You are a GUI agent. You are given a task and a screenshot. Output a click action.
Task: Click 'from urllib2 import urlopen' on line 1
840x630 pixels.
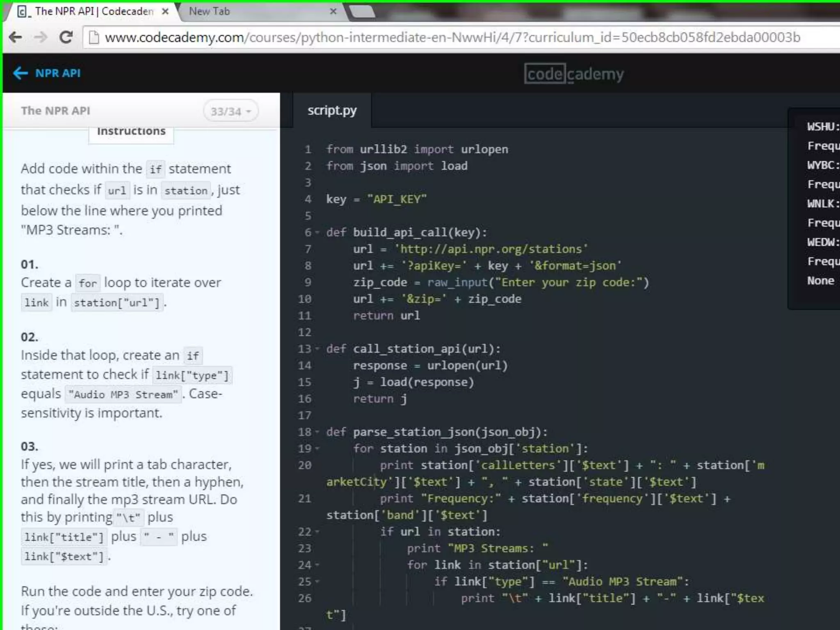(417, 149)
